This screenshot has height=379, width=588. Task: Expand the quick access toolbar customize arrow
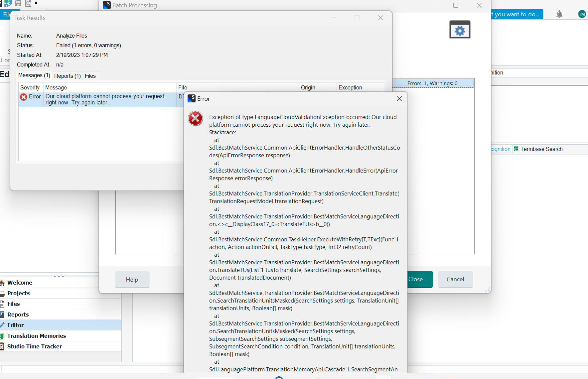click(x=36, y=3)
